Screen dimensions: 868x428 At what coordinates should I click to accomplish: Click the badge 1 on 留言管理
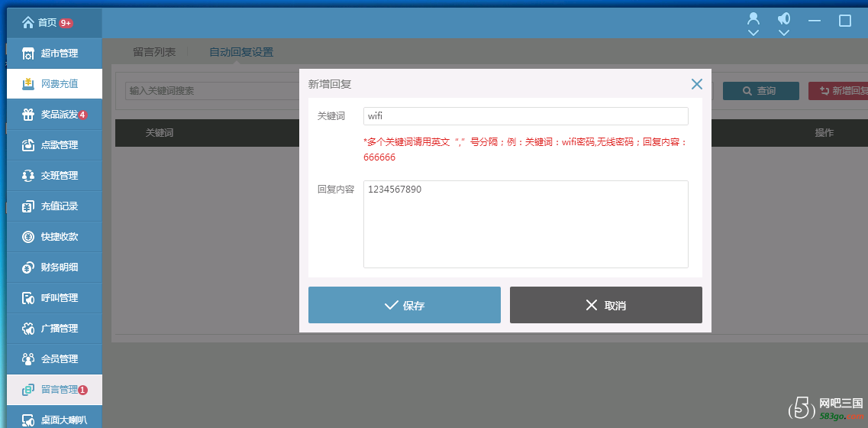tap(82, 390)
